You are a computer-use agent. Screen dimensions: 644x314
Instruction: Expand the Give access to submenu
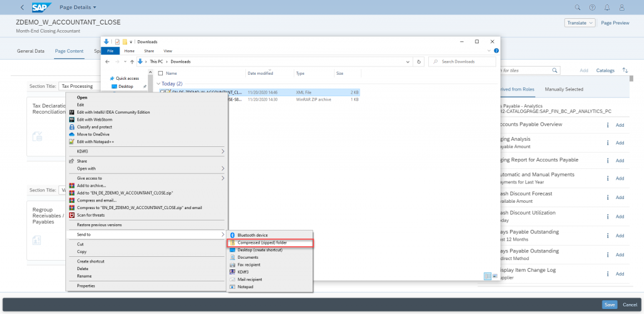coord(223,178)
